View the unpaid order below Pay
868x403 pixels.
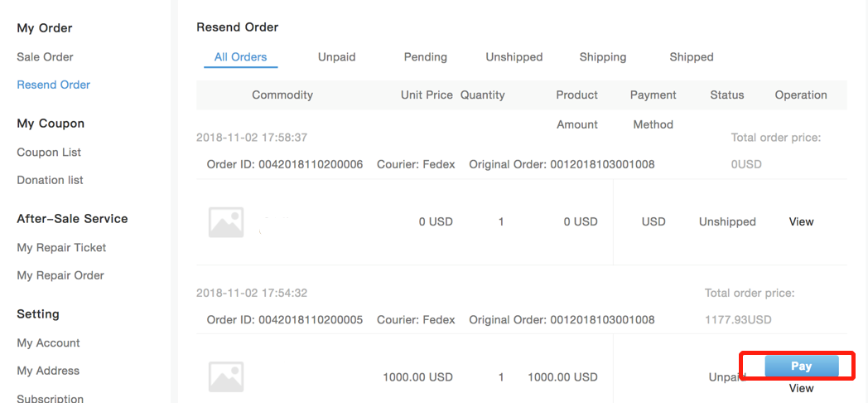(801, 388)
